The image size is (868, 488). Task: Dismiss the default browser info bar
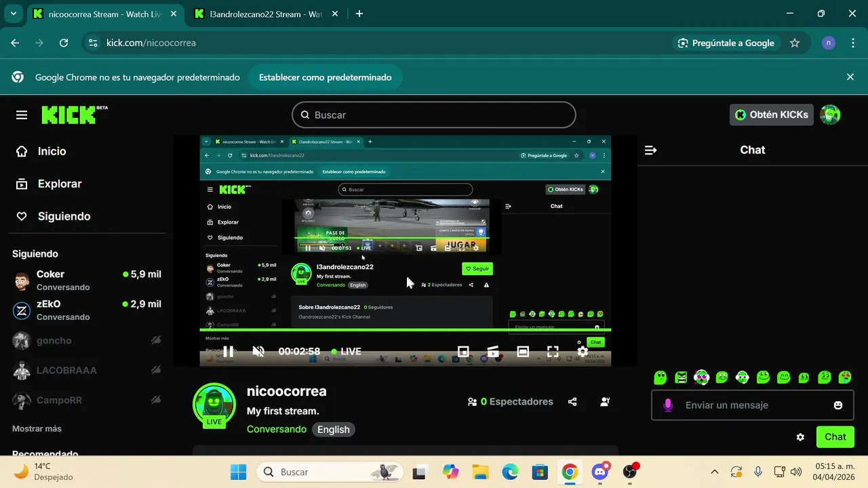click(850, 77)
